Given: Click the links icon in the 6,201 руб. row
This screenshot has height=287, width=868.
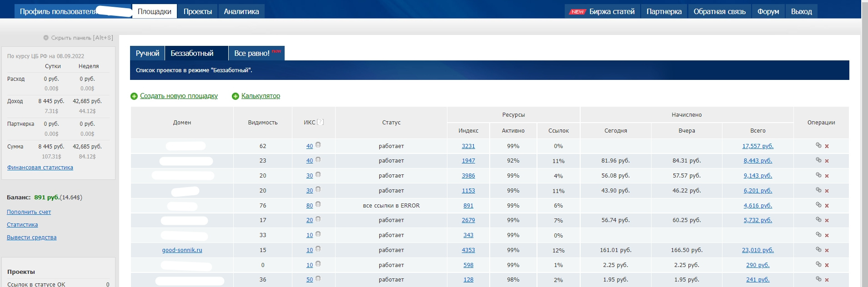Looking at the screenshot, I should (818, 190).
